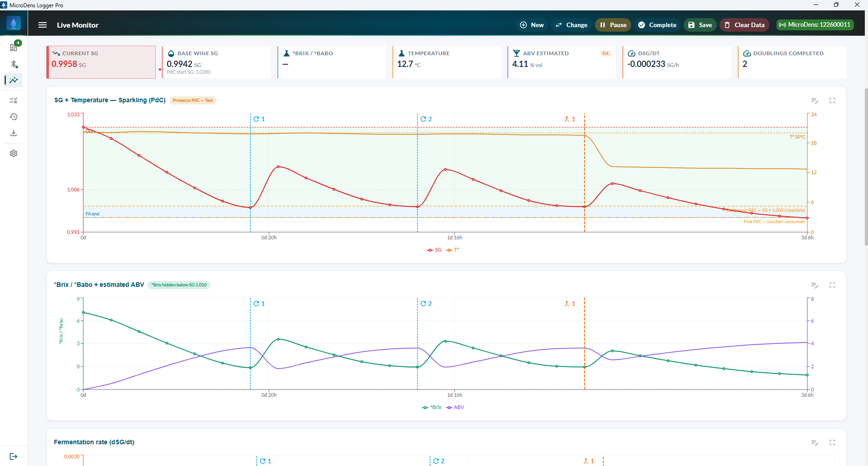Screen dimensions: 868x466
Task: Click the 4.11 % vol value
Action: click(527, 64)
